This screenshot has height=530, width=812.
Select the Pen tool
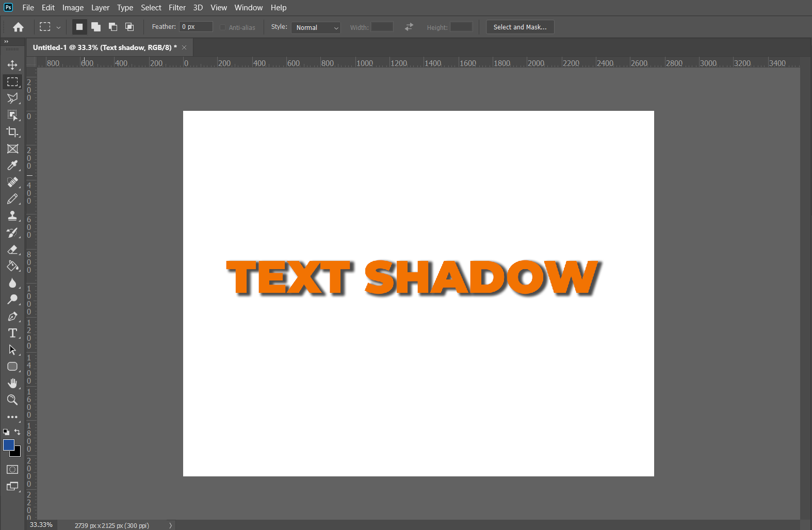pos(12,317)
